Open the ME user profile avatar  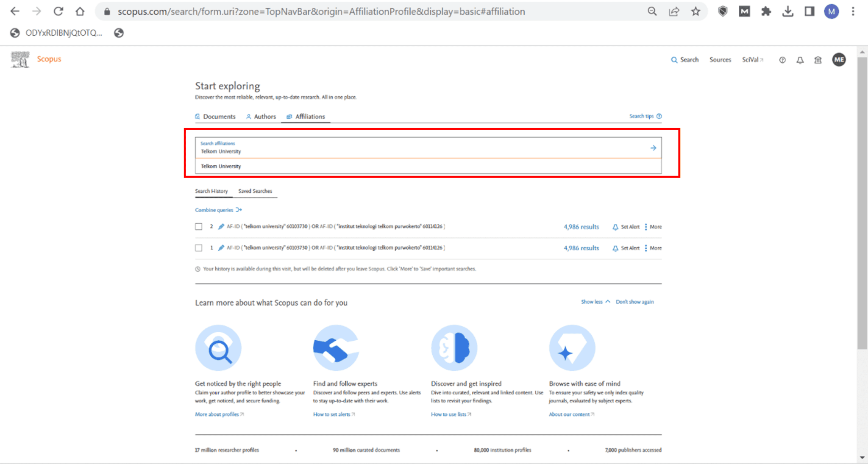(839, 60)
